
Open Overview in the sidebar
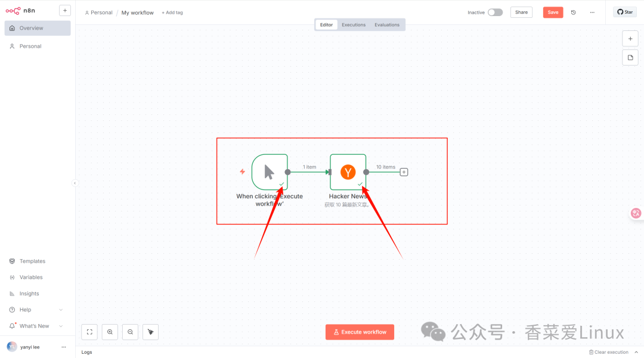tap(38, 29)
